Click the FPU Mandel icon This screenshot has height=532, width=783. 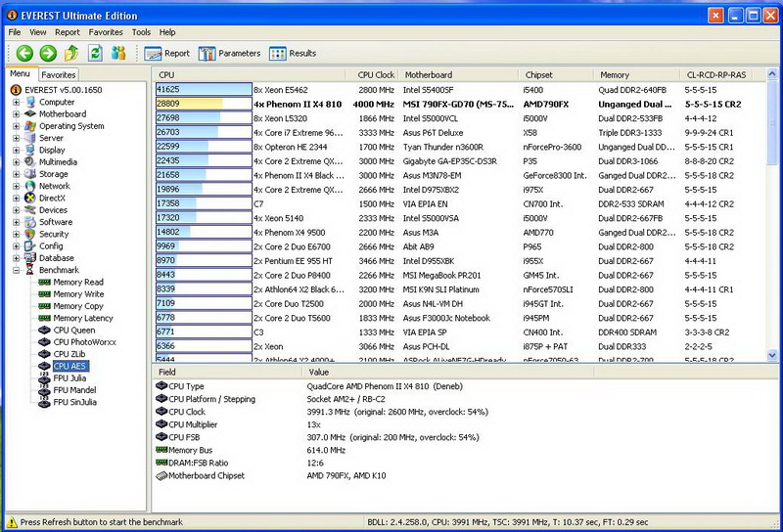click(x=44, y=390)
